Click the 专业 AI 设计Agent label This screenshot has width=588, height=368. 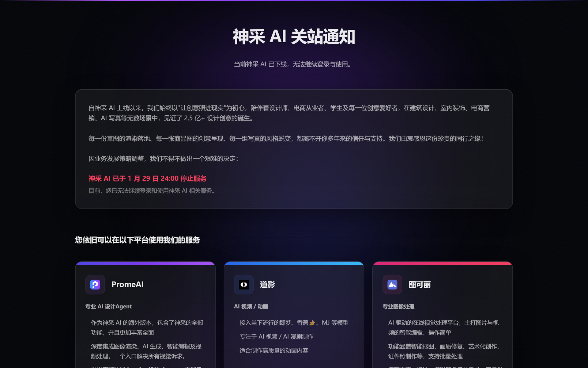tap(108, 306)
